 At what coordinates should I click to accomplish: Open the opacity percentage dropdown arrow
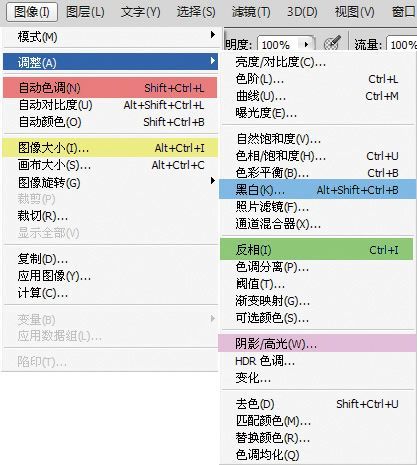point(306,44)
